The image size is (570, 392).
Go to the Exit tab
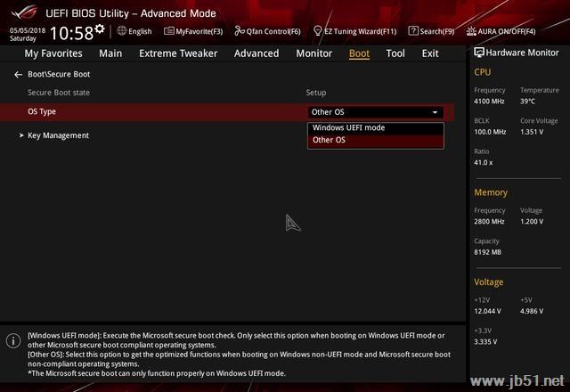[x=430, y=53]
